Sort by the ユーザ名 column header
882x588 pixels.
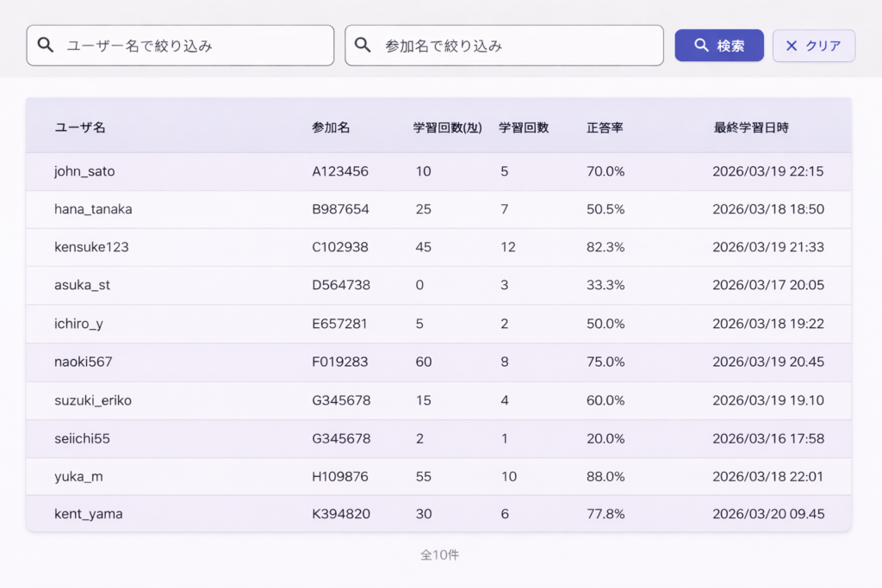coord(80,127)
